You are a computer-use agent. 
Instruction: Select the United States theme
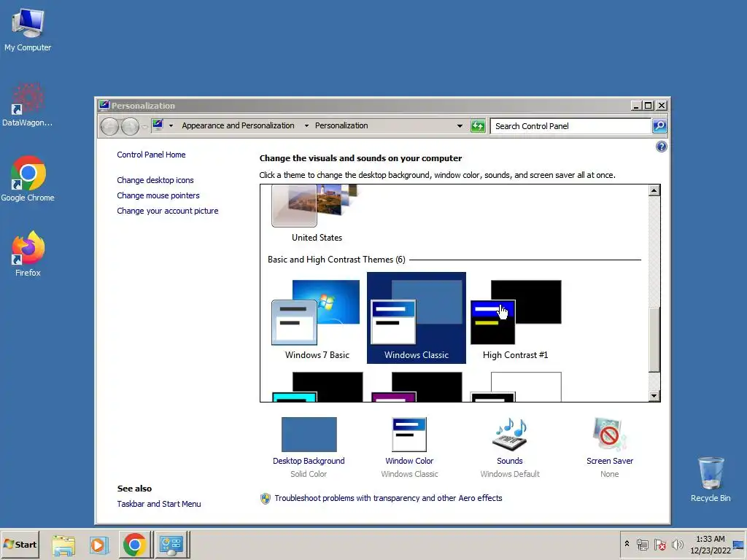pos(317,214)
